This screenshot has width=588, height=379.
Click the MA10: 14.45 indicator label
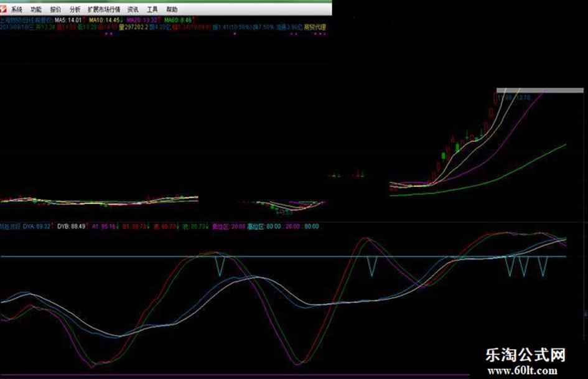[105, 20]
